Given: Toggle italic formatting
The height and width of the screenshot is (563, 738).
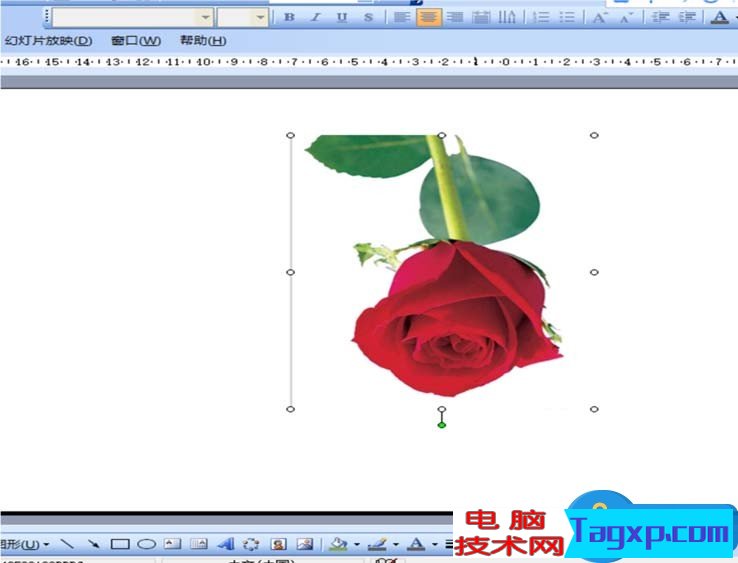Looking at the screenshot, I should tap(316, 17).
